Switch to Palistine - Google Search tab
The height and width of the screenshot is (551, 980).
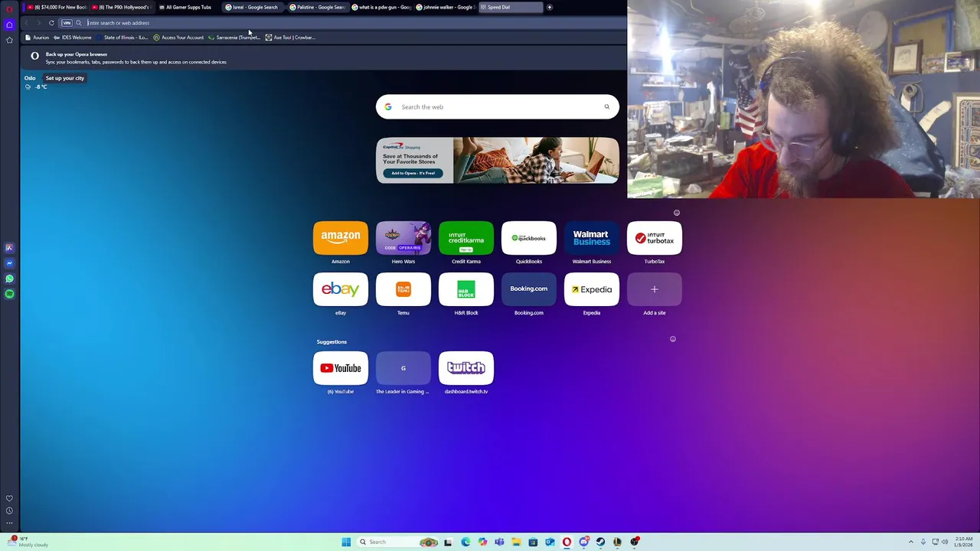317,7
